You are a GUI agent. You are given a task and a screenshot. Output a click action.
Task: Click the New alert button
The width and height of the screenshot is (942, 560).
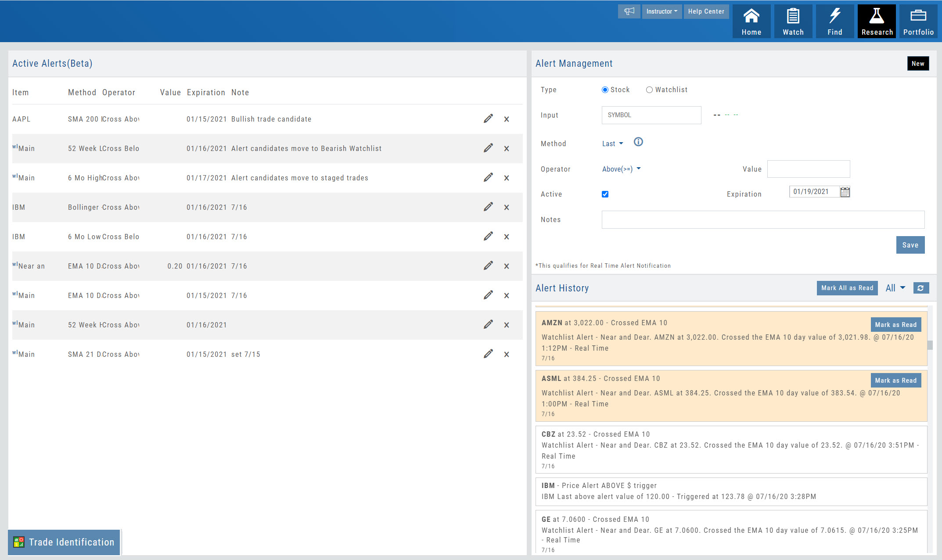[918, 64]
